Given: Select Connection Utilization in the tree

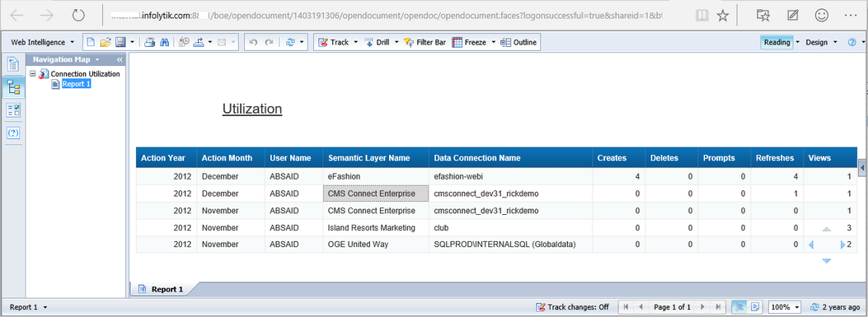Looking at the screenshot, I should point(85,73).
